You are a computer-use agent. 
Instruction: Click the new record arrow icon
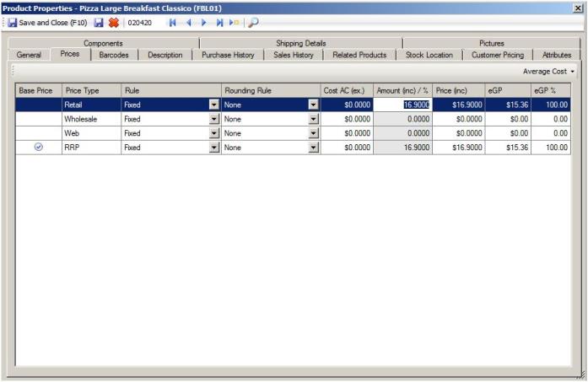235,23
